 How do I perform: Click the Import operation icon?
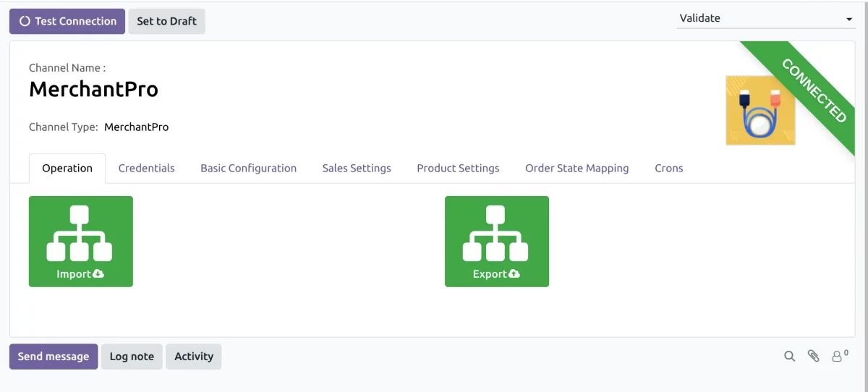click(x=80, y=242)
